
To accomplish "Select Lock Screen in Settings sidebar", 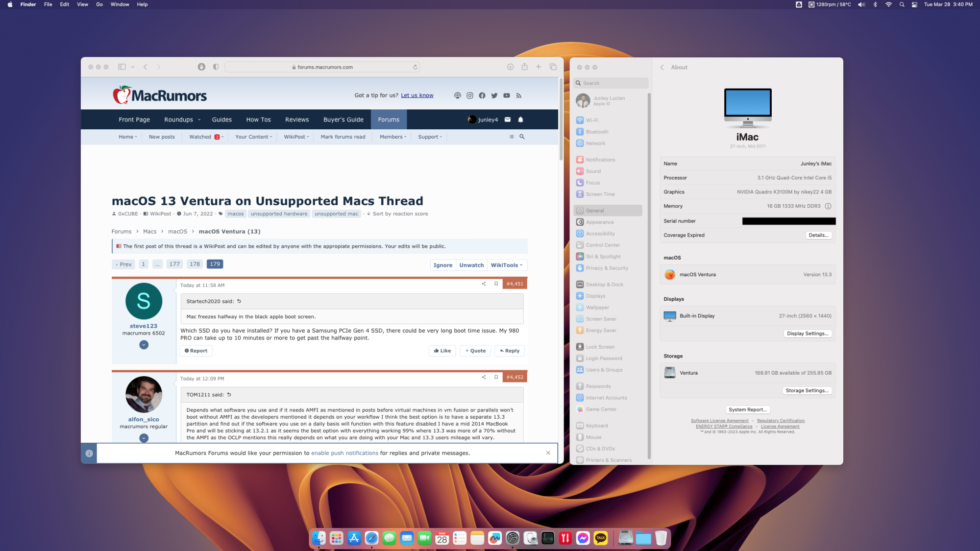I will coord(608,347).
